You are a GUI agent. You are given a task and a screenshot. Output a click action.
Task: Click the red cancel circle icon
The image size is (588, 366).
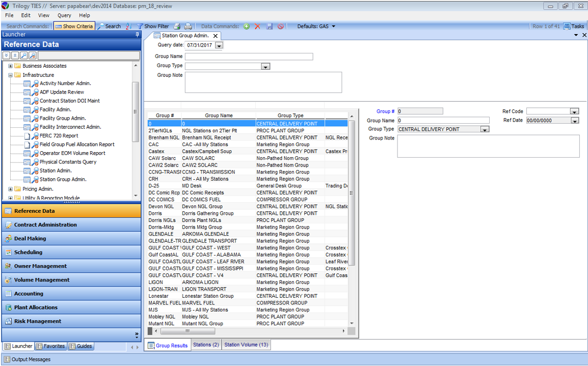point(281,26)
